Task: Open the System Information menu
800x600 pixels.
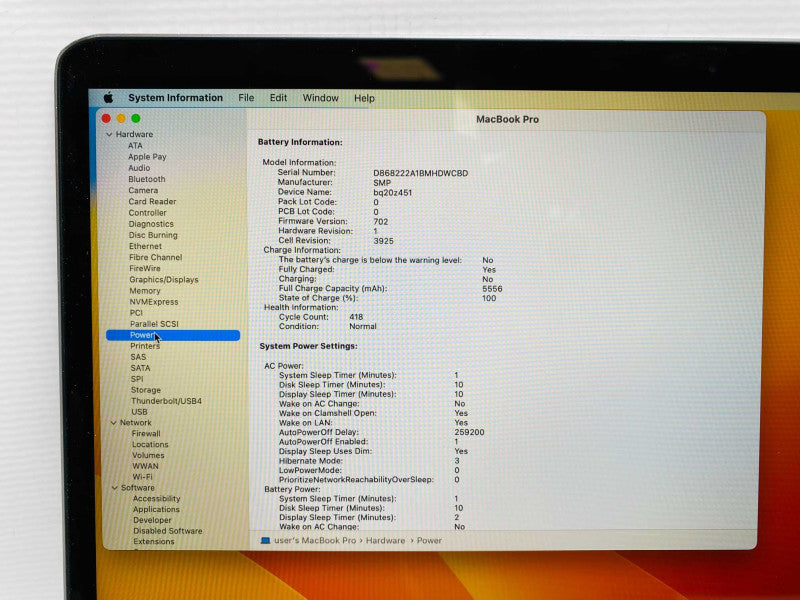Action: point(176,97)
